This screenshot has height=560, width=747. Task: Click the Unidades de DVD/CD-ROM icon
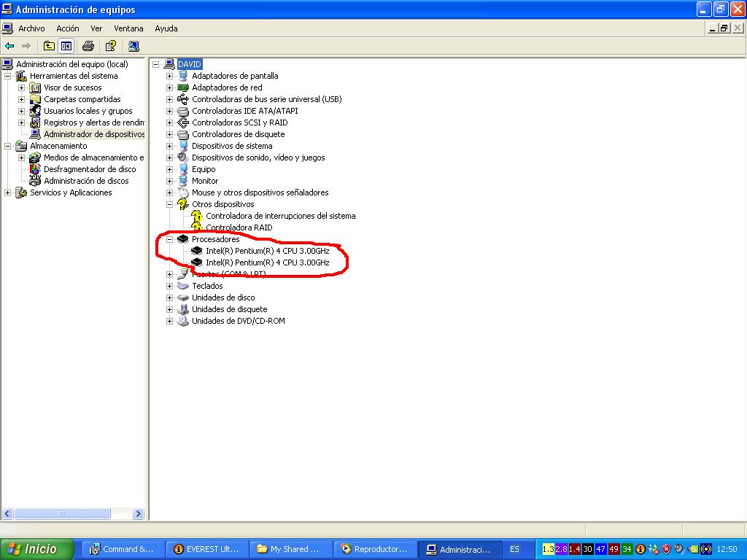pyautogui.click(x=183, y=321)
